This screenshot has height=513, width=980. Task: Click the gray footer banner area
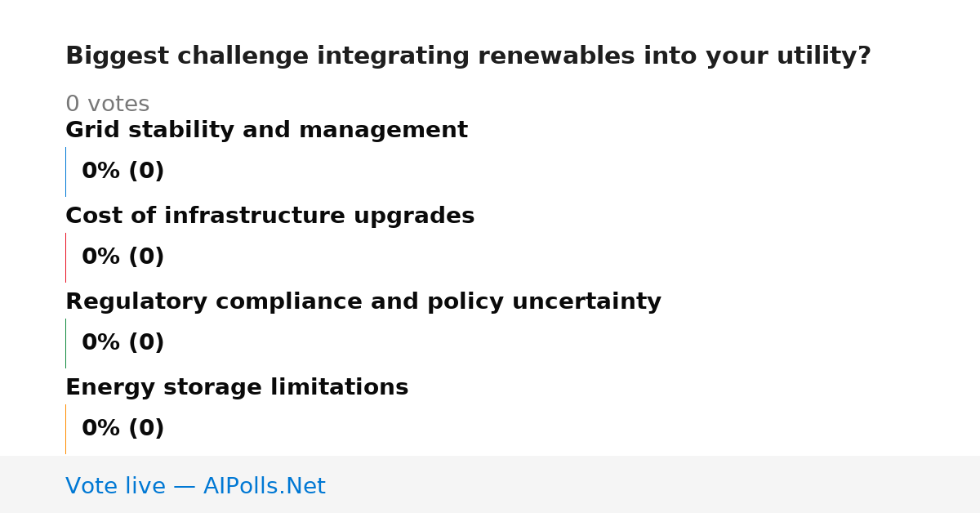tap(490, 484)
